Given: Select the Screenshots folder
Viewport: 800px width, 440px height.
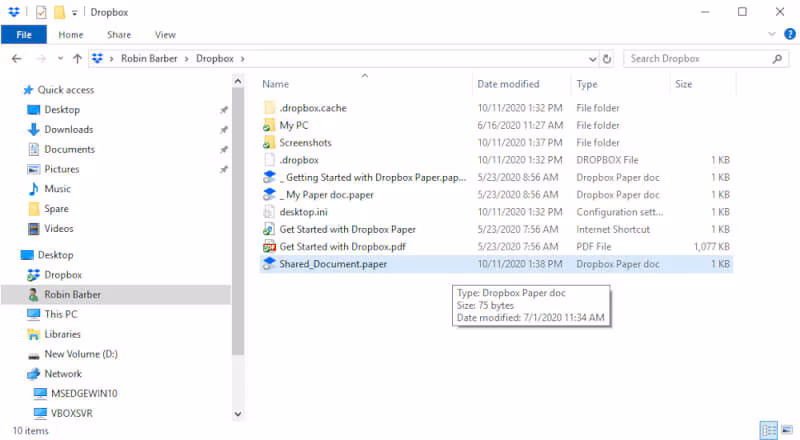Looking at the screenshot, I should pos(305,143).
